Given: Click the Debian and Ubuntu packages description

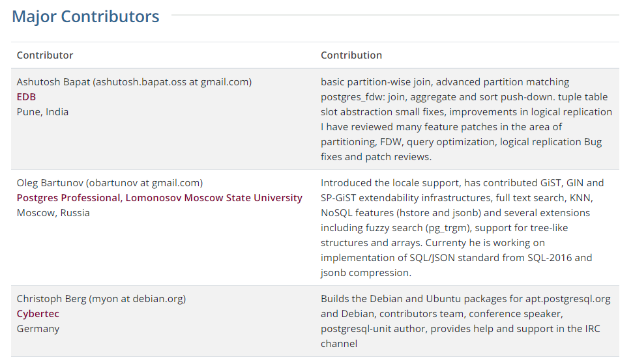Looking at the screenshot, I should tap(465, 321).
